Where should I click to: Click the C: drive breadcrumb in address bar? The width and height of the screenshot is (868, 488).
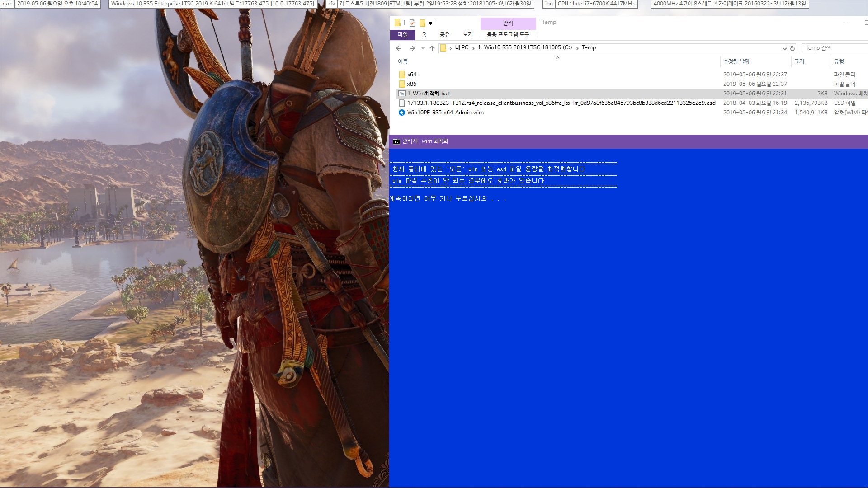coord(525,48)
